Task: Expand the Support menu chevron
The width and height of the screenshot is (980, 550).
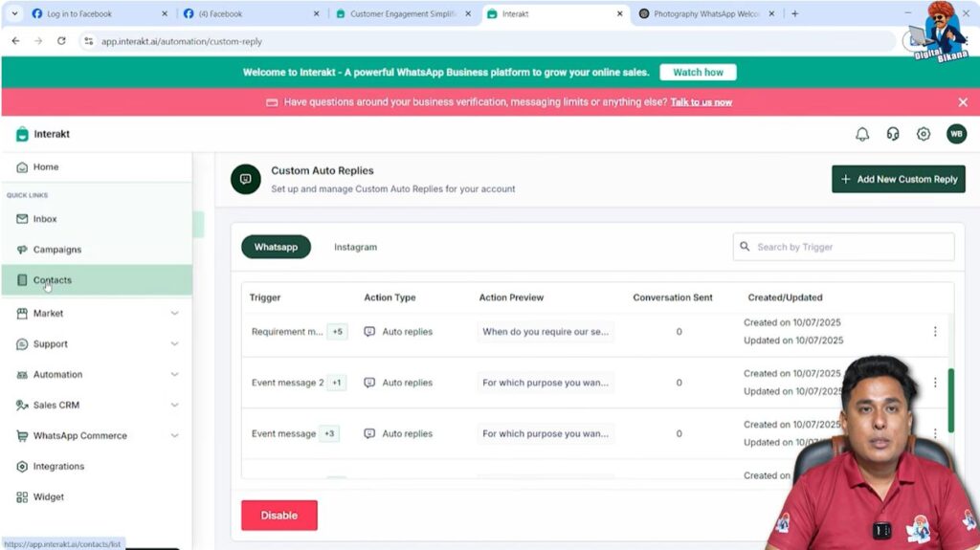Action: 174,343
